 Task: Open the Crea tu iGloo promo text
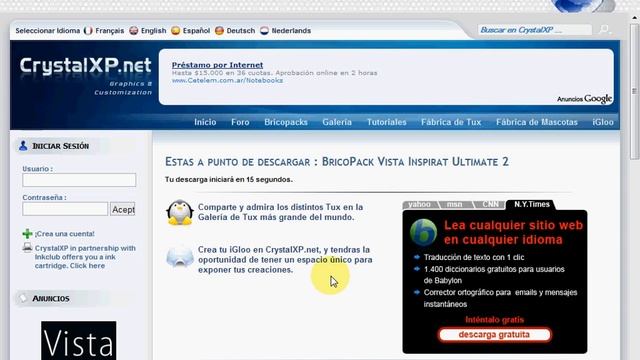coord(285,260)
